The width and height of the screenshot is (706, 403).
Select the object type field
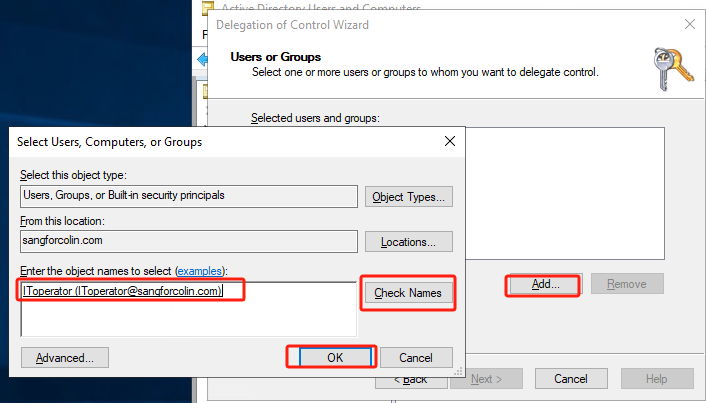pyautogui.click(x=189, y=196)
